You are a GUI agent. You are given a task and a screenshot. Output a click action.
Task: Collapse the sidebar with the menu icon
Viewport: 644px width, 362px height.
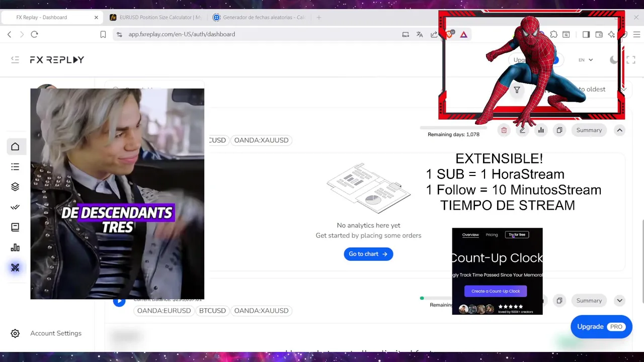point(15,60)
